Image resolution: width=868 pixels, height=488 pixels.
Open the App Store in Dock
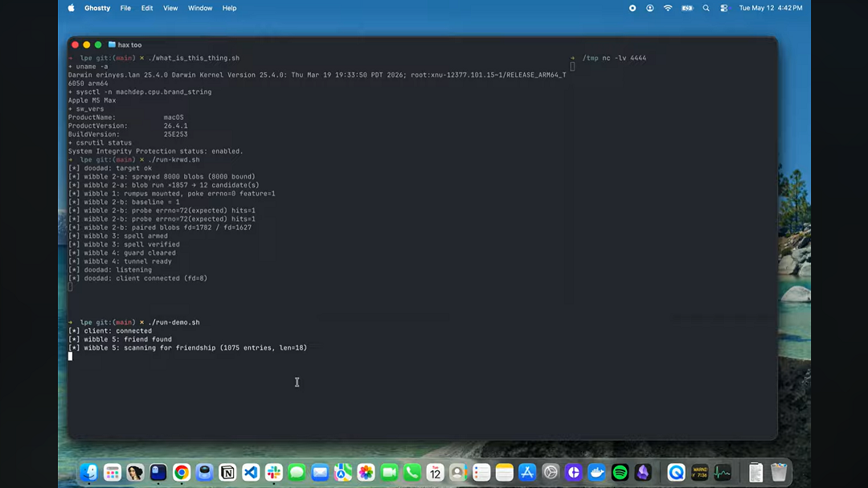[x=527, y=473]
